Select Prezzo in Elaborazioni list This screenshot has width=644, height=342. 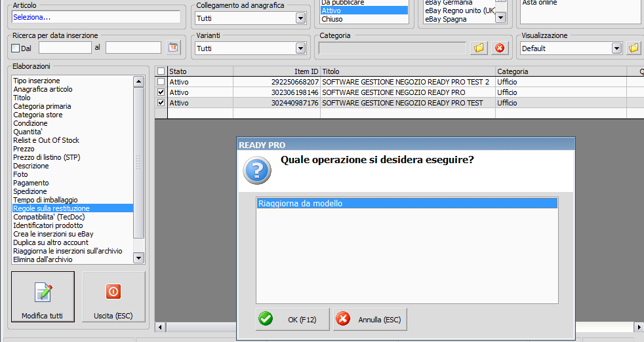coord(24,149)
